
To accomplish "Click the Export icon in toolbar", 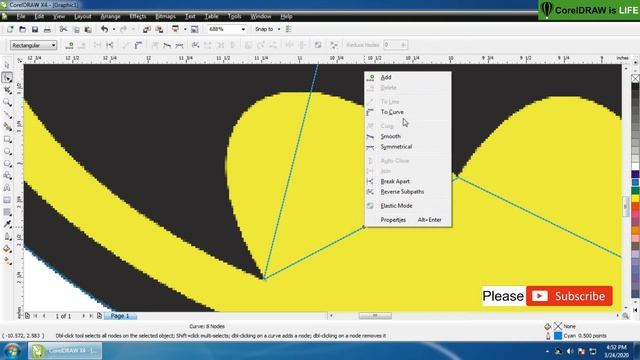I will click(x=160, y=29).
